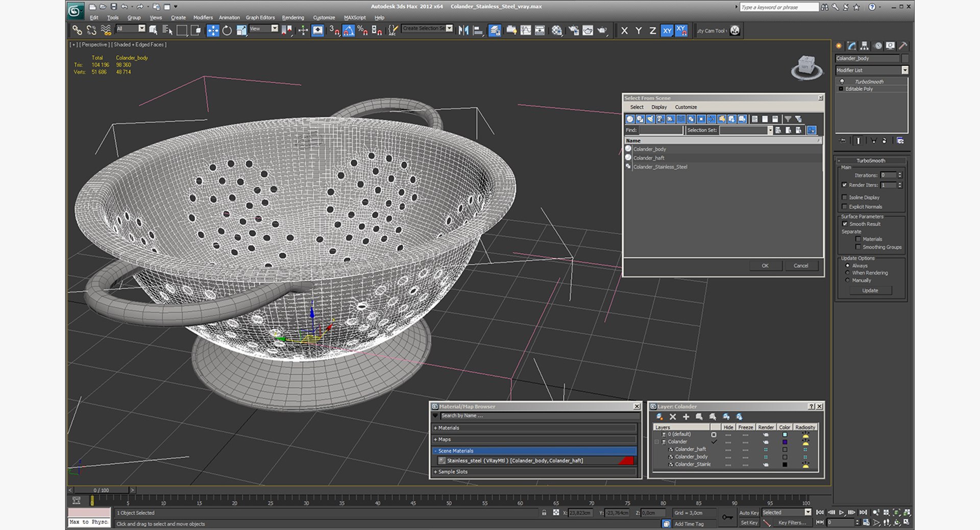Delete layer icon in Layer dialog
980x530 pixels.
click(673, 417)
